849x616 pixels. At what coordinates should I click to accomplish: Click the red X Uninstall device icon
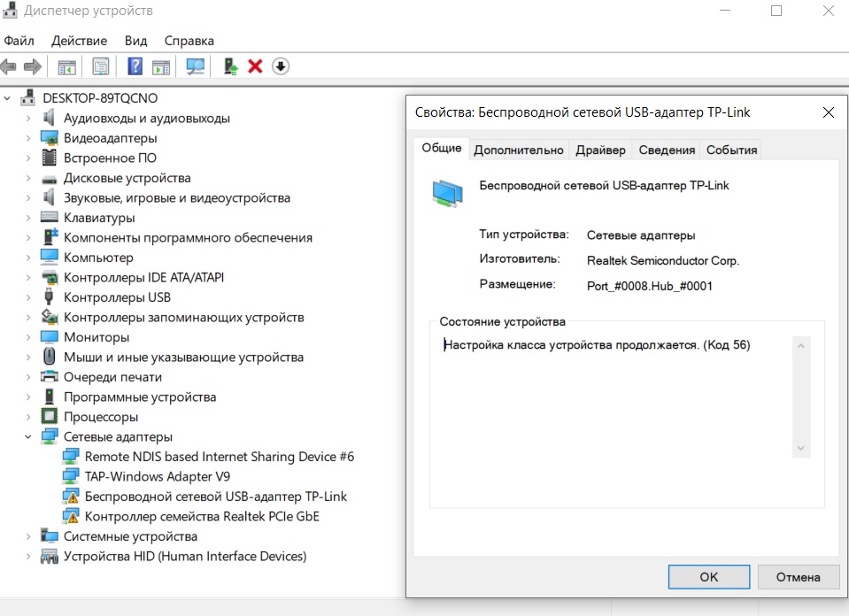(x=255, y=66)
